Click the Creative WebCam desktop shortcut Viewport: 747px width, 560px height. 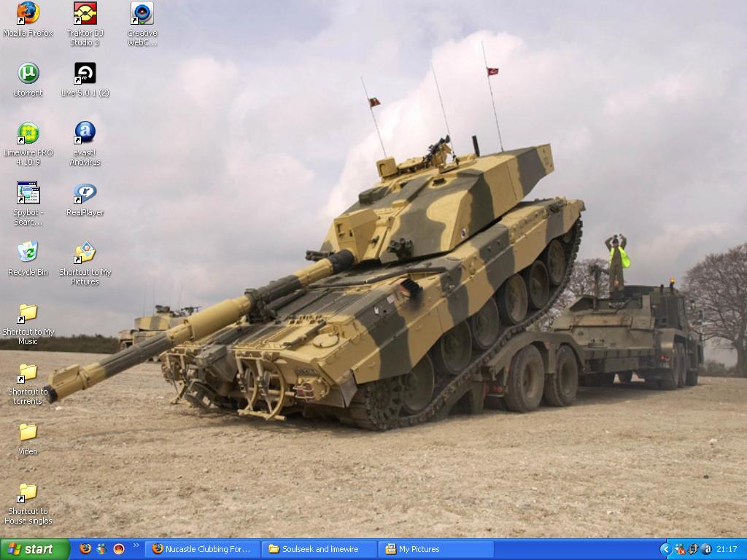tap(142, 14)
